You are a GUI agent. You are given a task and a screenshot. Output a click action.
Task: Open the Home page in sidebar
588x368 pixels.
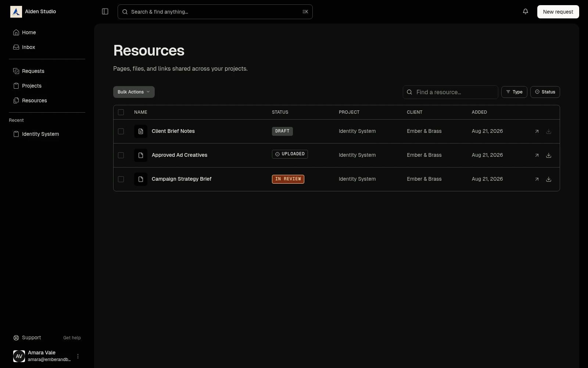coord(47,32)
